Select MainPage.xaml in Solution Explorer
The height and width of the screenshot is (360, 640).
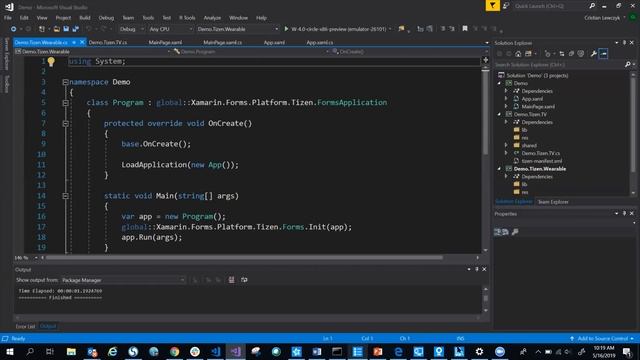[538, 107]
